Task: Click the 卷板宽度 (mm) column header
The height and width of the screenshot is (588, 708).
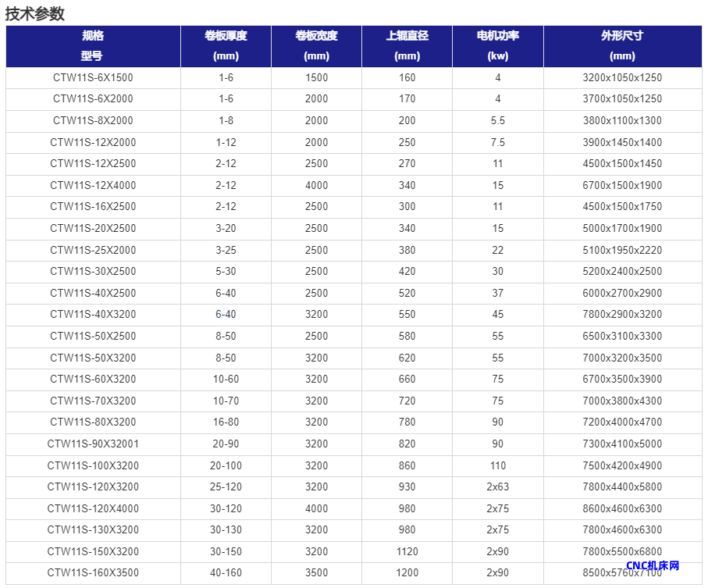Action: click(x=316, y=46)
